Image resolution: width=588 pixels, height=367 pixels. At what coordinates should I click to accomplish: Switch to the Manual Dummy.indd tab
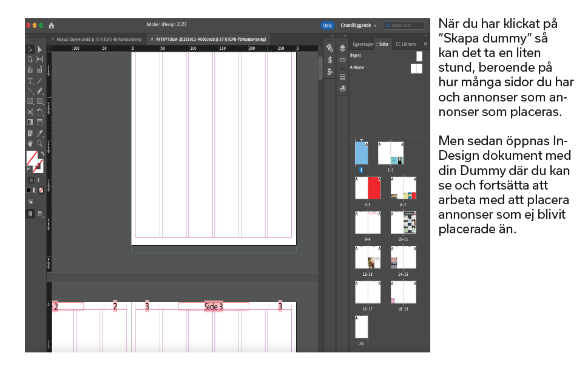tap(98, 39)
